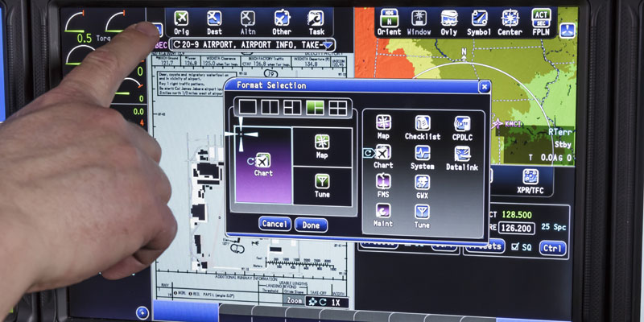Expand the 20-9 Airport chart dropdown
This screenshot has width=644, height=322.
[328, 44]
